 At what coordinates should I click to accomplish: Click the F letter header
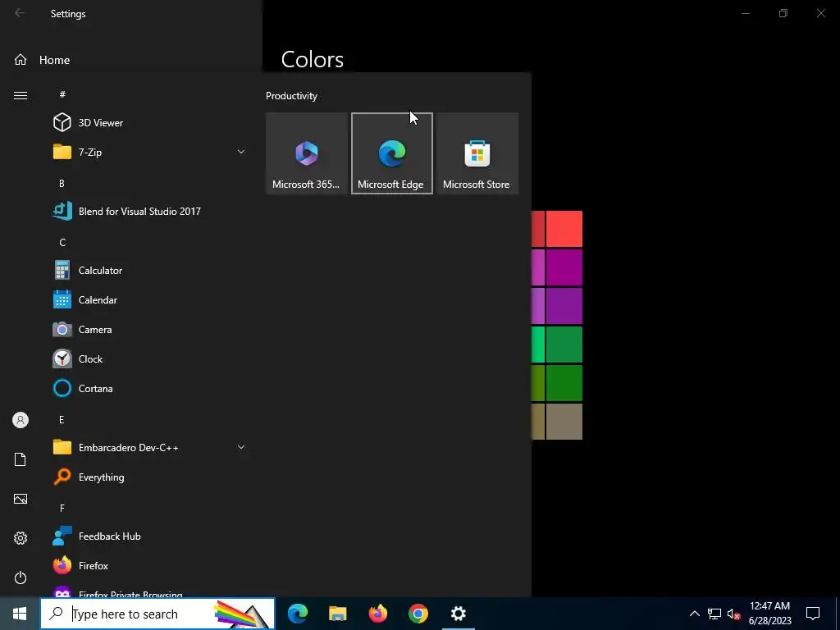click(62, 508)
